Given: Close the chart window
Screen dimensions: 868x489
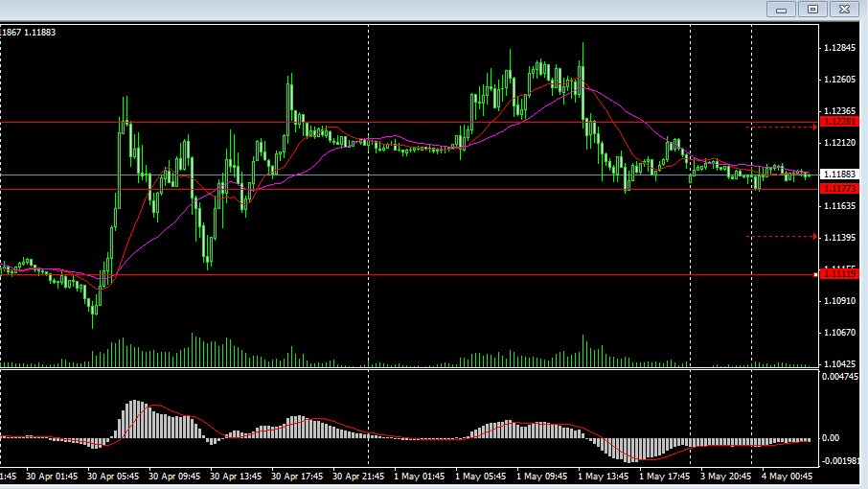Looking at the screenshot, I should tap(844, 9).
